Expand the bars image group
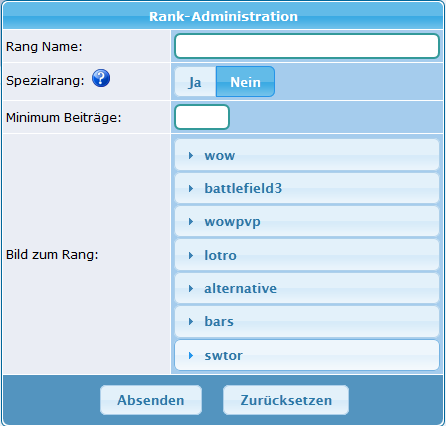 point(307,322)
